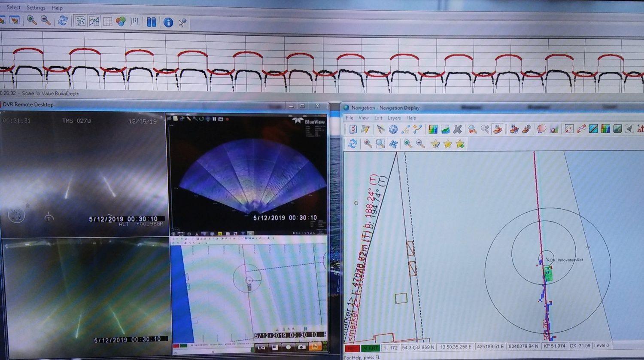Open the Select menu in chart window
Image resolution: width=644 pixels, height=360 pixels.
(x=13, y=7)
